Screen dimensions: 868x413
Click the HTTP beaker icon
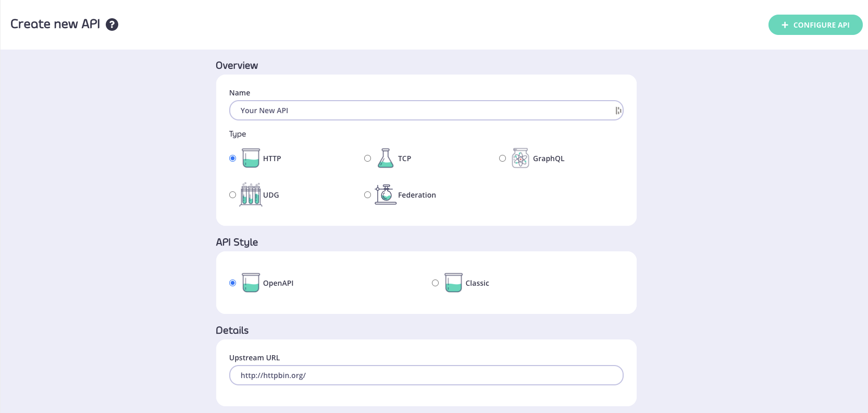[251, 158]
